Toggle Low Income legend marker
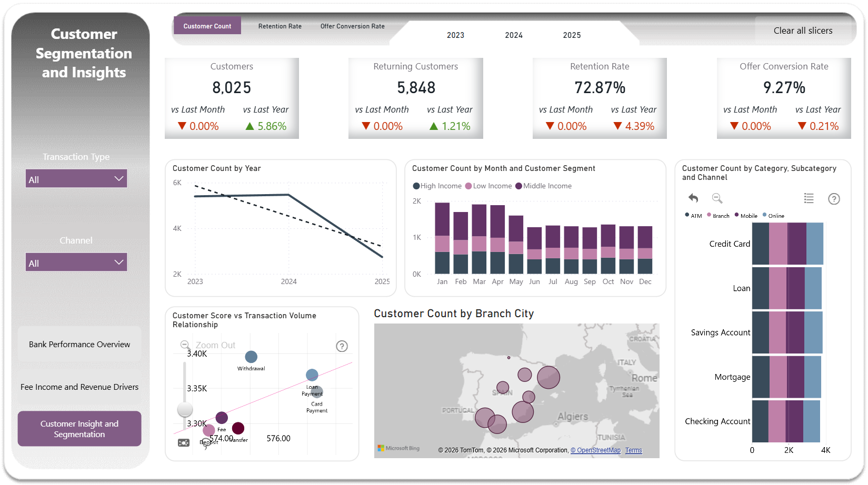868x485 pixels. pyautogui.click(x=468, y=186)
